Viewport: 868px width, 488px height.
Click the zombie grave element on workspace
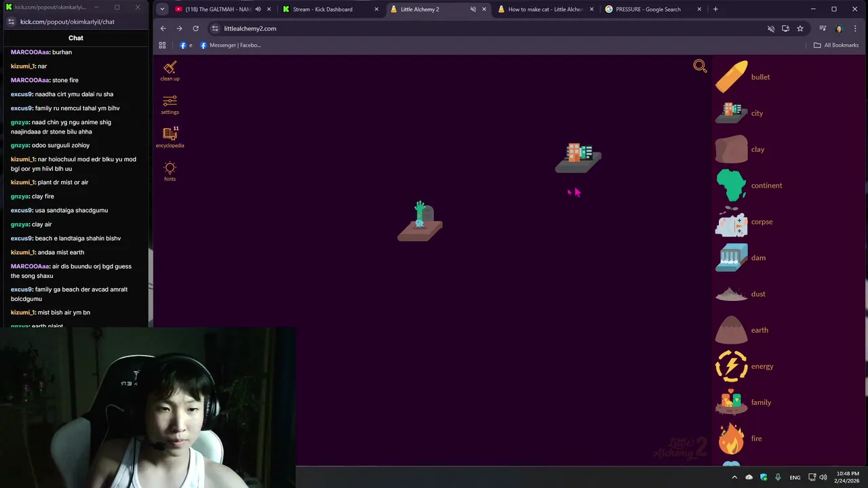tap(420, 221)
